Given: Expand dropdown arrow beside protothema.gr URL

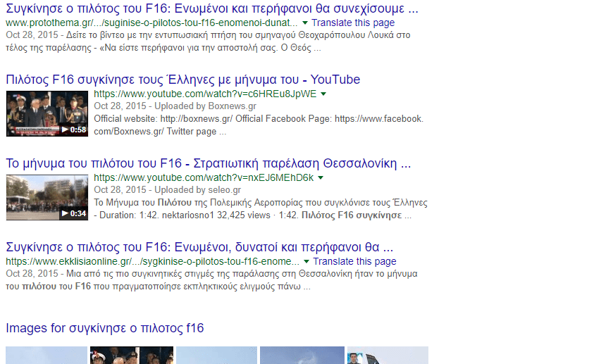Looking at the screenshot, I should 305,23.
